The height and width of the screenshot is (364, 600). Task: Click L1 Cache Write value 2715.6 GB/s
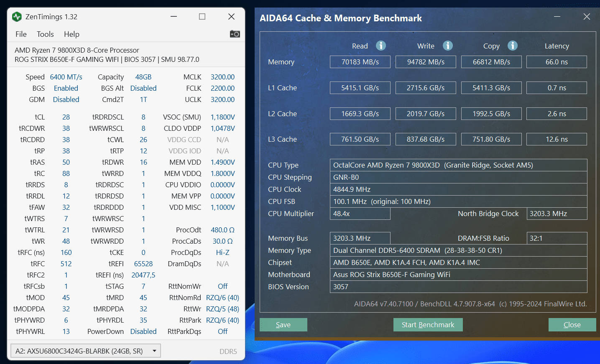[426, 88]
